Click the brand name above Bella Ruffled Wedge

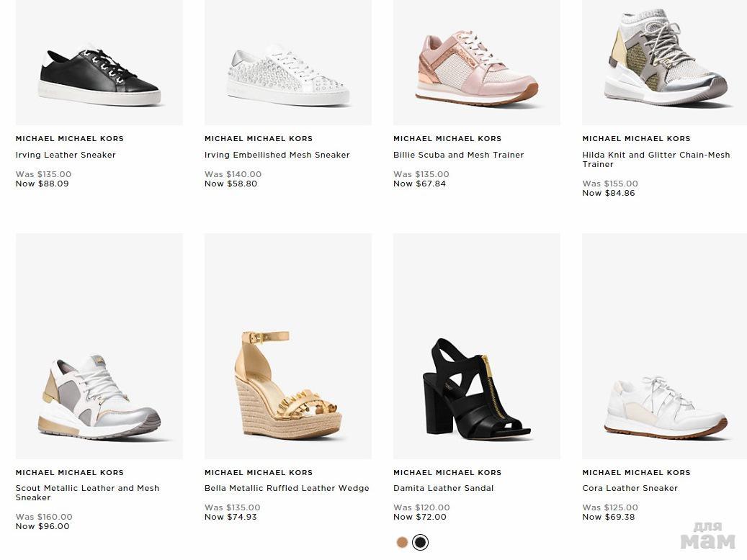tap(259, 473)
